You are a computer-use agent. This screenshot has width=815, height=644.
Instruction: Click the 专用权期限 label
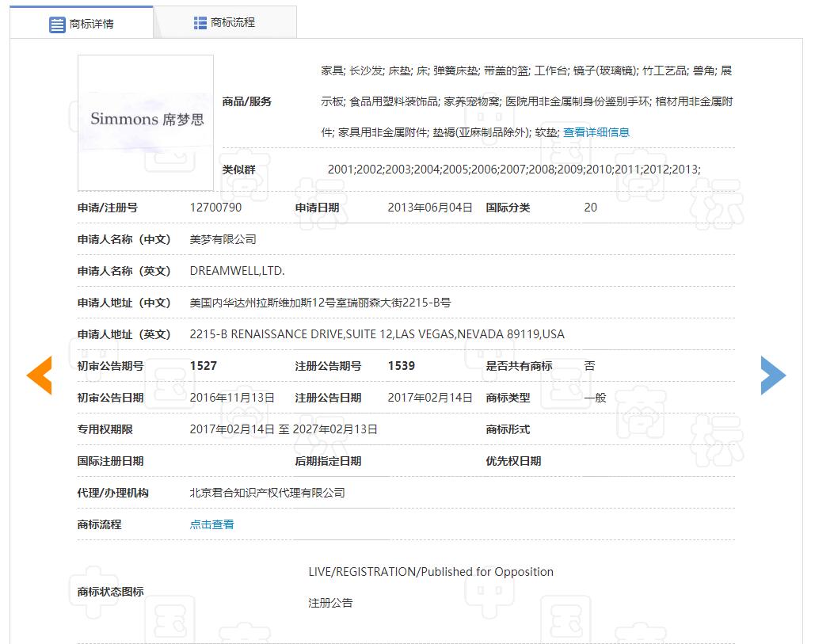tap(105, 429)
